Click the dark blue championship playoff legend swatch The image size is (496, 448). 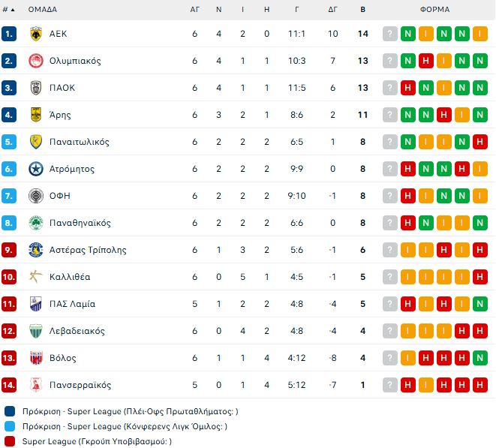pos(9,411)
